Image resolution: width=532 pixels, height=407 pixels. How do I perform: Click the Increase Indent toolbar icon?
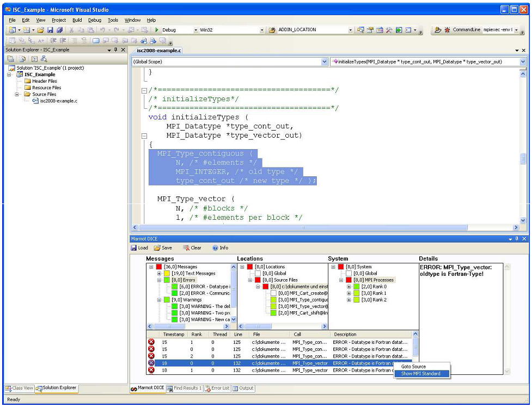coord(63,41)
